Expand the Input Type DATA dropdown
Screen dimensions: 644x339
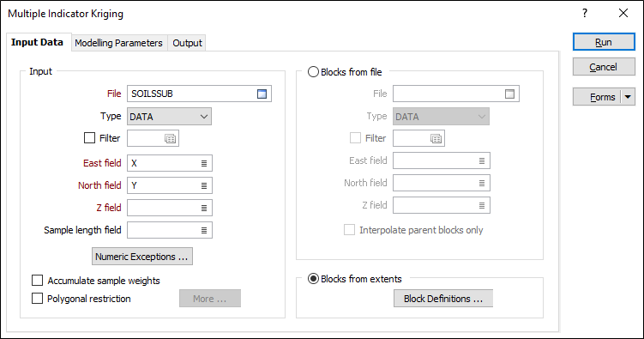pyautogui.click(x=169, y=117)
